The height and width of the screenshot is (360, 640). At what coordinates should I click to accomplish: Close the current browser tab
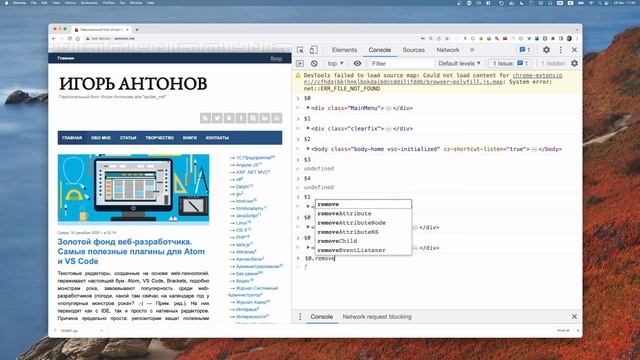(127, 29)
